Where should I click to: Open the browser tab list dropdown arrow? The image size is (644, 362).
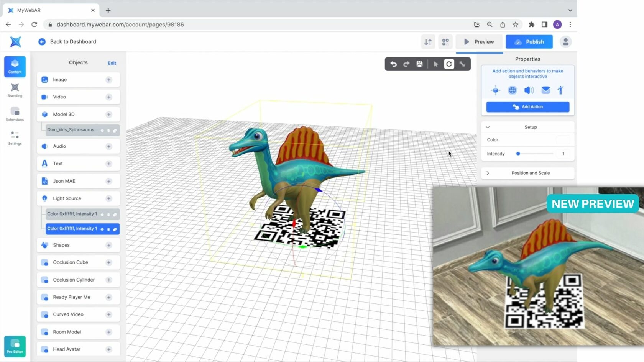click(x=570, y=10)
